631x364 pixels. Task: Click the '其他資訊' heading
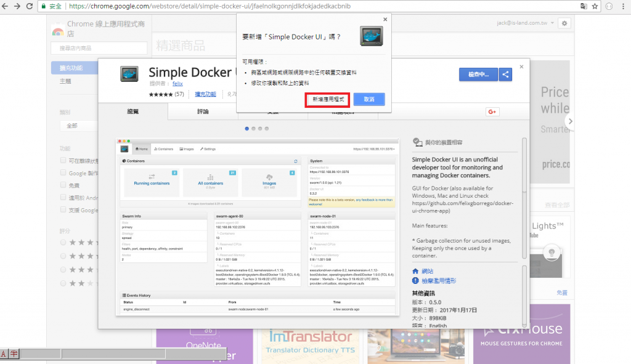coord(423,293)
